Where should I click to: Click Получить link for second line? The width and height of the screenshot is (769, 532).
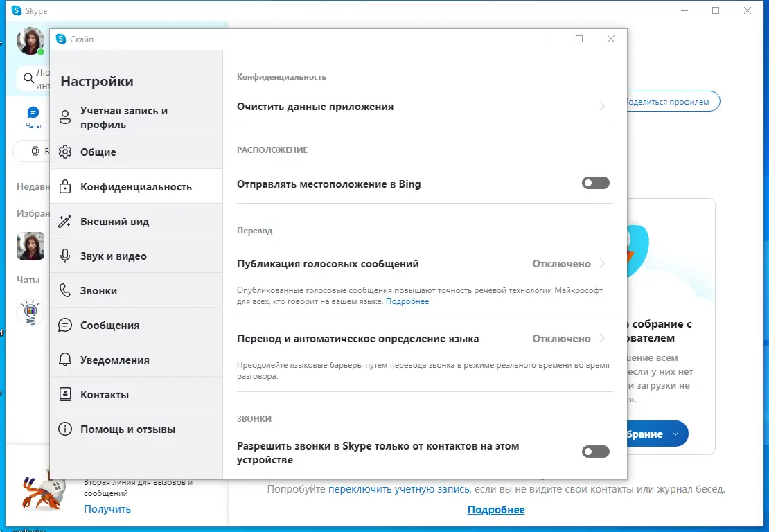(107, 509)
